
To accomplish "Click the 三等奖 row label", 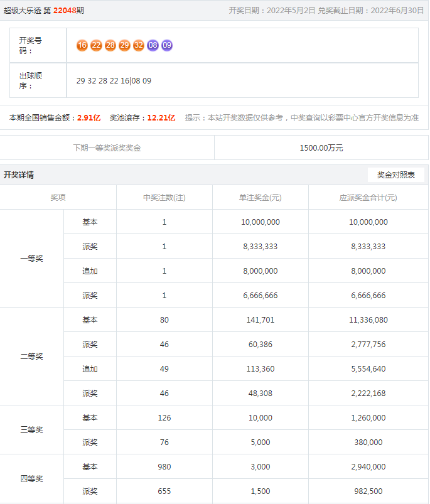I will click(x=31, y=430).
